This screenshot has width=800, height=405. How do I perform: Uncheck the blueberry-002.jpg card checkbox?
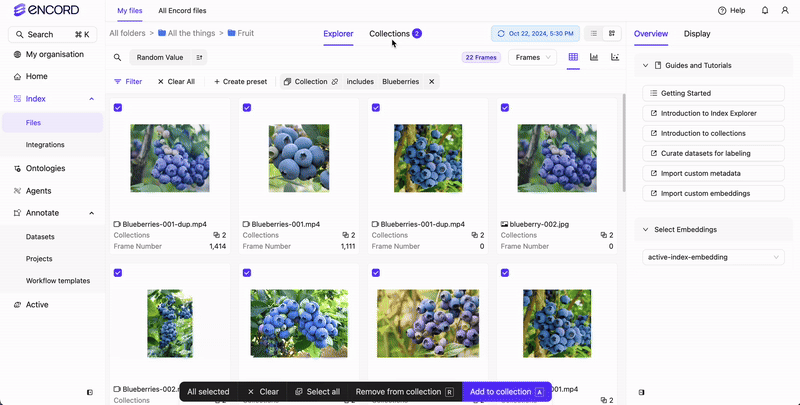[x=505, y=108]
